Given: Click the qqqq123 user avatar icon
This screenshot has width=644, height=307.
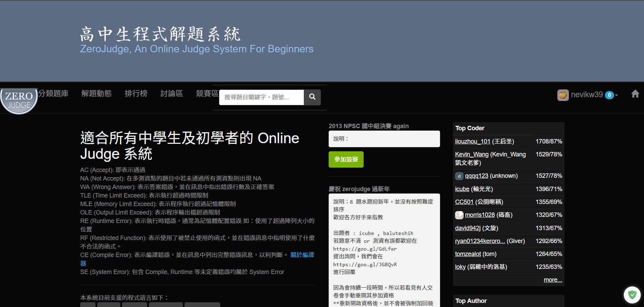Looking at the screenshot, I should [x=459, y=176].
